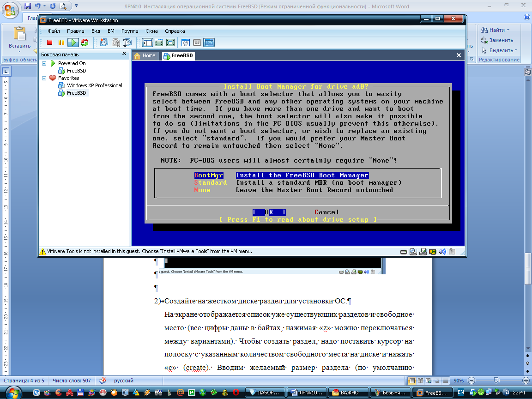Click the hard disk status icon
The image size is (532, 399).
(404, 252)
